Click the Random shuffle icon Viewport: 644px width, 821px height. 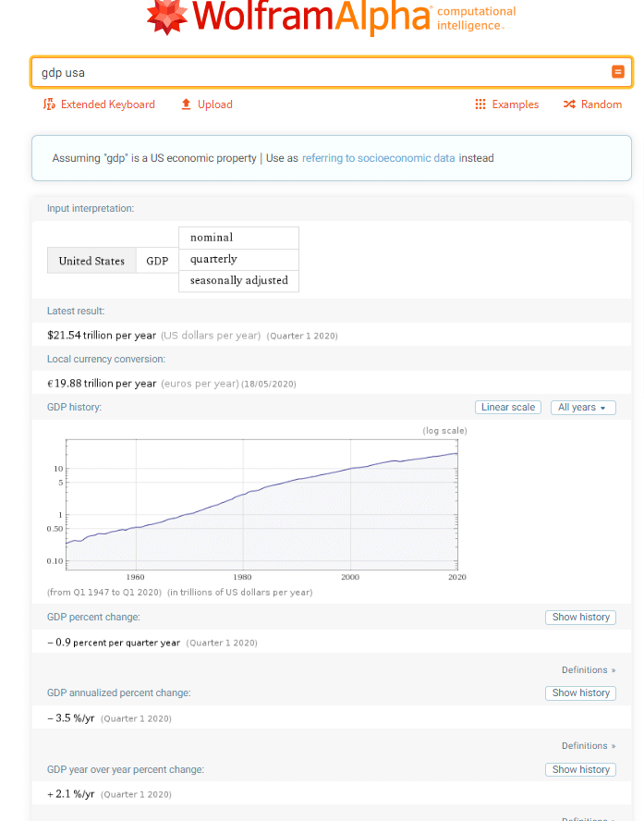click(x=569, y=104)
